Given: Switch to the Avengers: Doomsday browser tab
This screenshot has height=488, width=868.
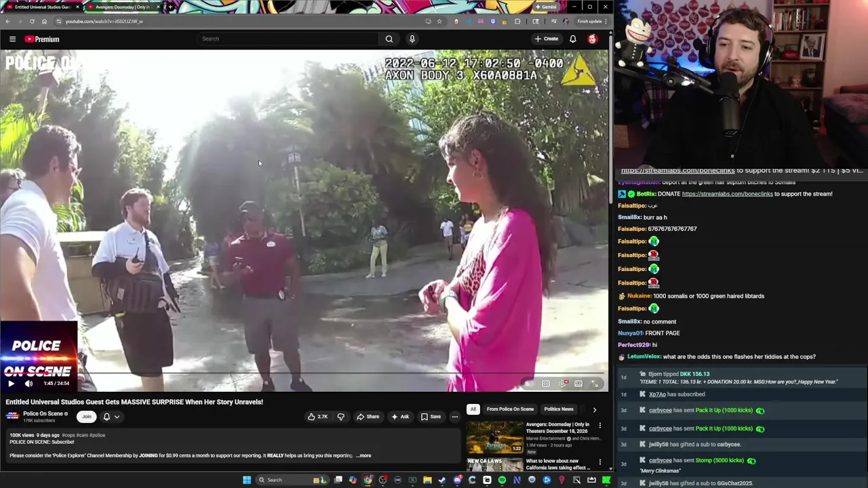Looking at the screenshot, I should (x=123, y=7).
